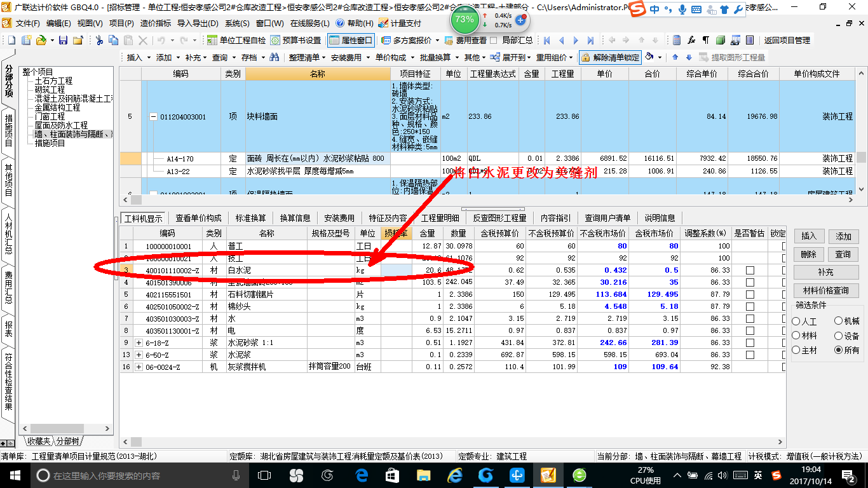Image resolution: width=868 pixels, height=488 pixels.
Task: Click the 插入 button in right panel
Action: 808,236
